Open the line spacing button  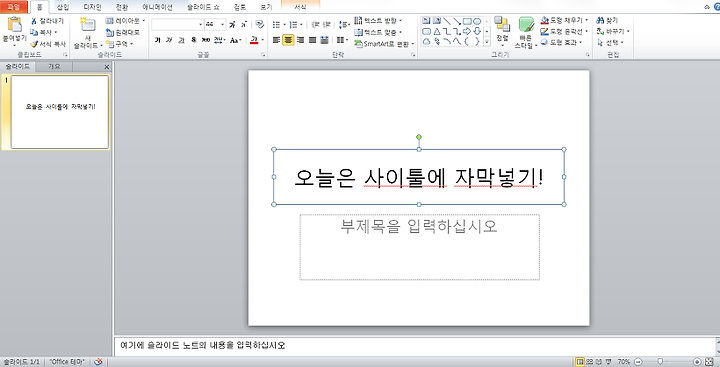pyautogui.click(x=343, y=24)
